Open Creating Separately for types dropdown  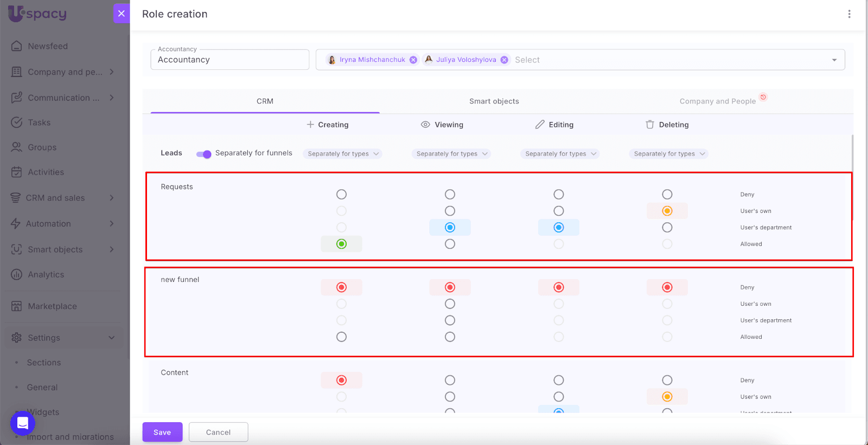(342, 154)
